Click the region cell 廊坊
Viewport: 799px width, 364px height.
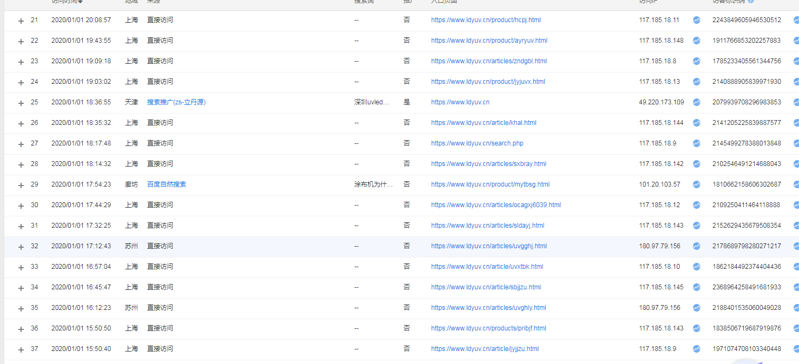131,184
